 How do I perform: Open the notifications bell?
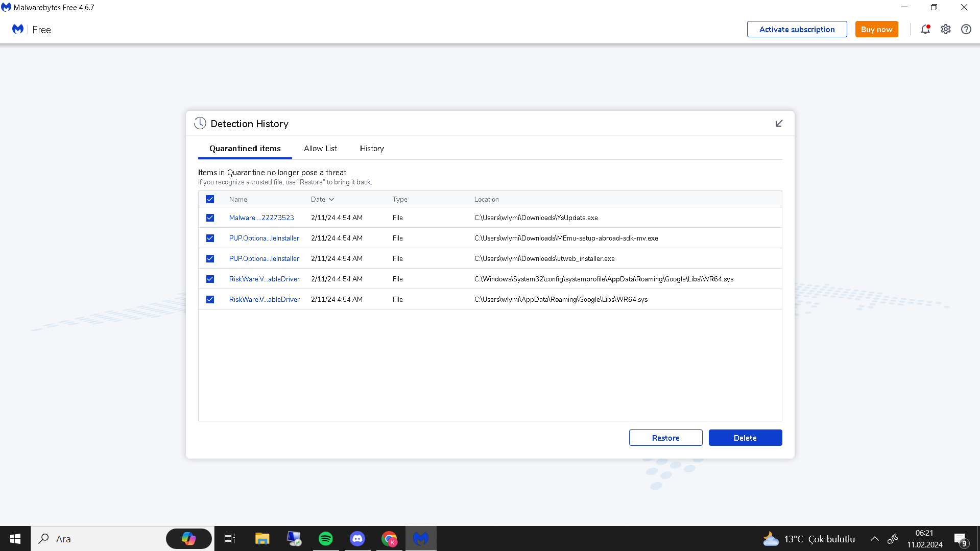(925, 29)
